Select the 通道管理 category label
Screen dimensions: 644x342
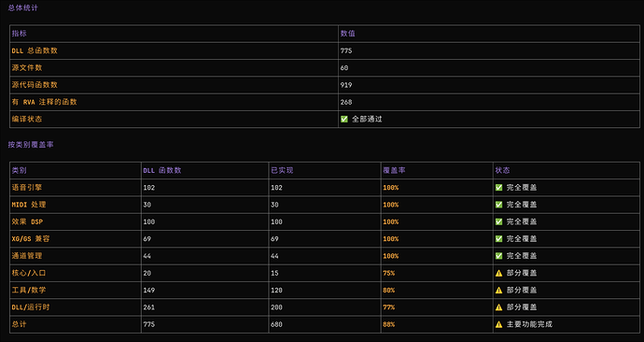(x=27, y=256)
